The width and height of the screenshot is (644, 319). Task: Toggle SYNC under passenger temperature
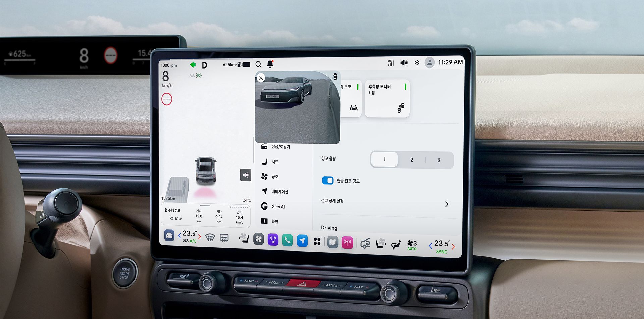coord(442,252)
